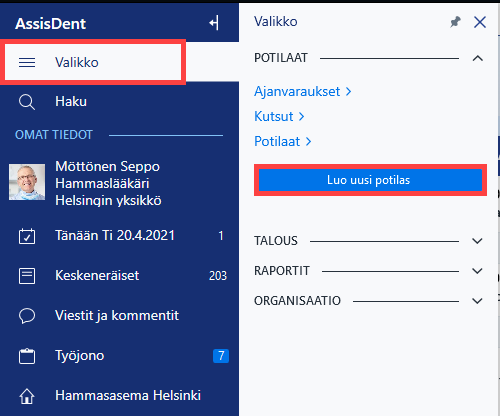The width and height of the screenshot is (500, 416).
Task: Collapse the AssisDent sidebar with arrow icon
Action: pyautogui.click(x=214, y=23)
